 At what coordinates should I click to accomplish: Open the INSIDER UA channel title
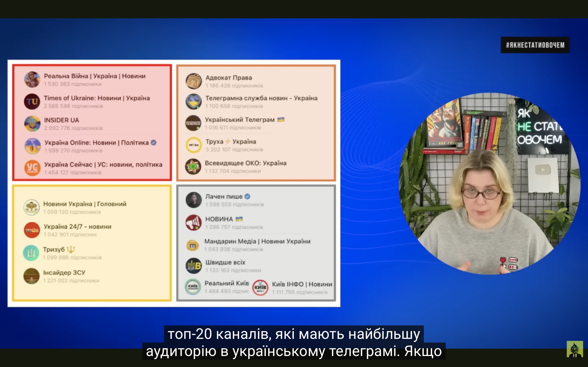[x=61, y=120]
